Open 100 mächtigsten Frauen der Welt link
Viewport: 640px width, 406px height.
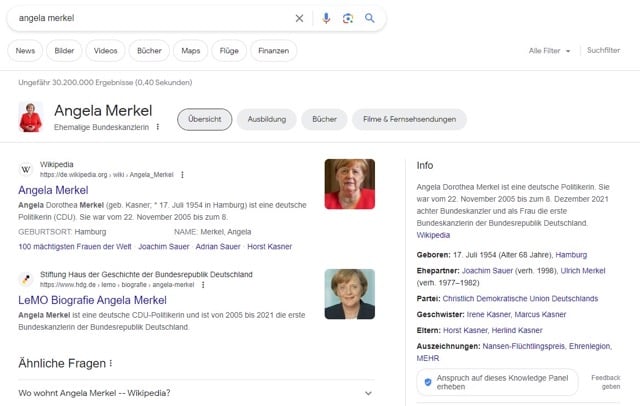click(x=75, y=246)
